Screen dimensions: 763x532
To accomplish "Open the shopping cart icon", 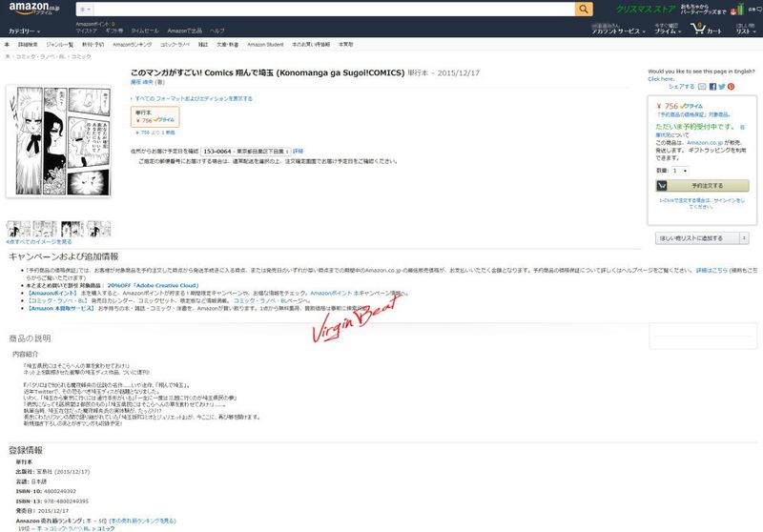I will click(698, 29).
